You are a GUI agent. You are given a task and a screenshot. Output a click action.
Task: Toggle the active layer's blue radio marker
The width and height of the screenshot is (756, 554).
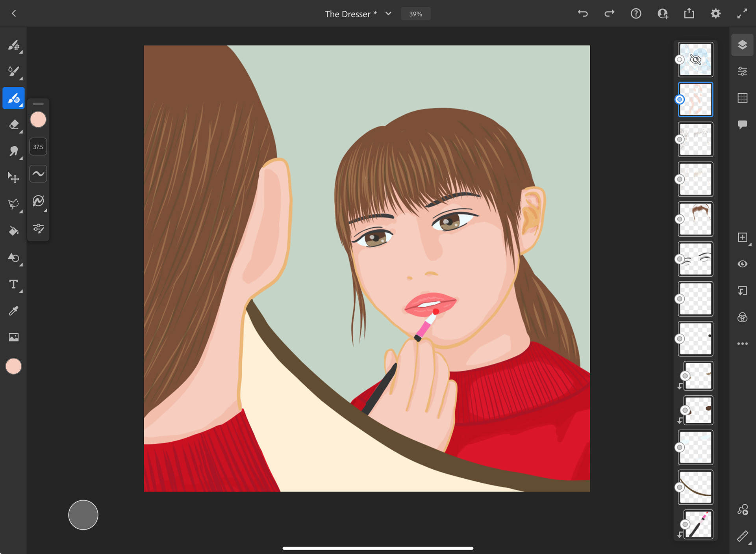(680, 99)
